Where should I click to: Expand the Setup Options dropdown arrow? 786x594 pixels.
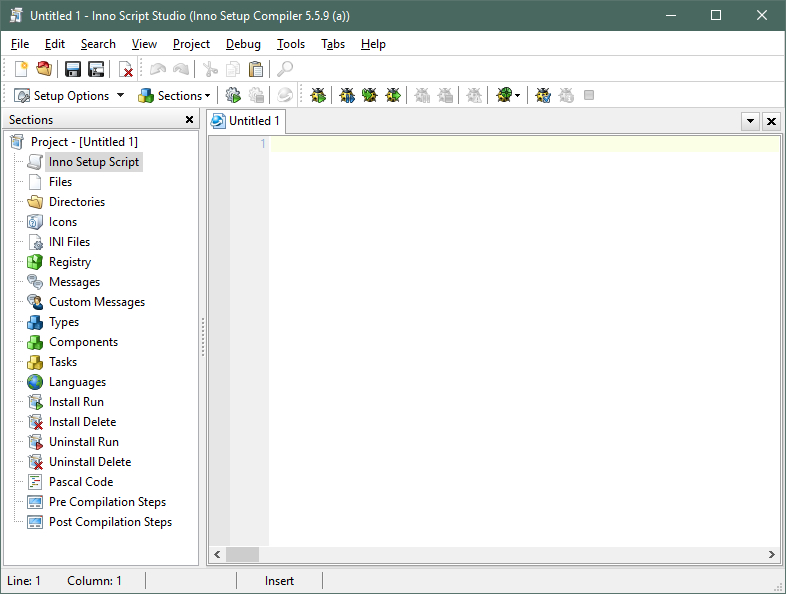coord(120,95)
